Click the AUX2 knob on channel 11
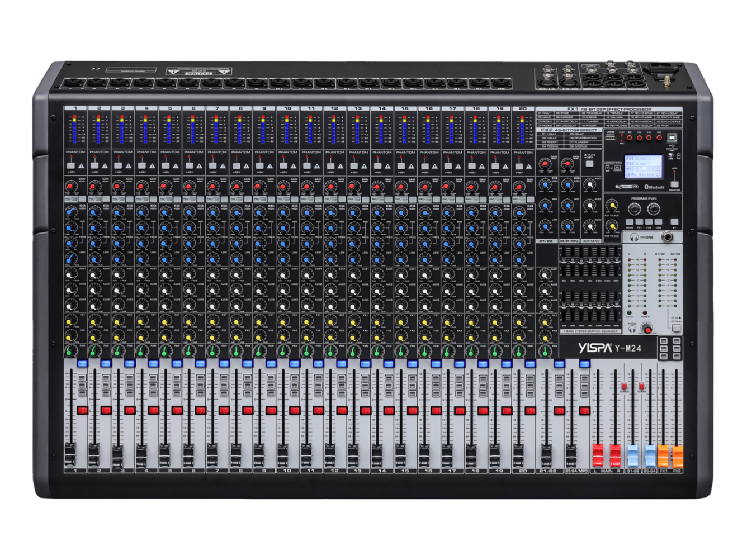747x560 pixels. 306,290
